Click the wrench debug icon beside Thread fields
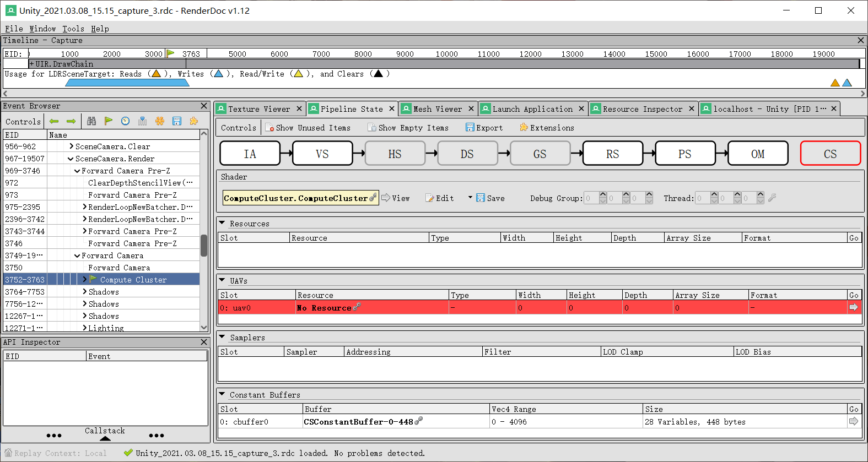This screenshot has height=462, width=868. click(x=772, y=198)
